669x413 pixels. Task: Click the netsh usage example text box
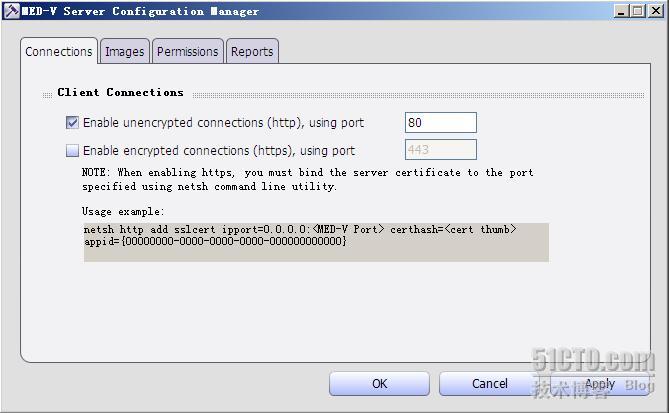click(316, 242)
